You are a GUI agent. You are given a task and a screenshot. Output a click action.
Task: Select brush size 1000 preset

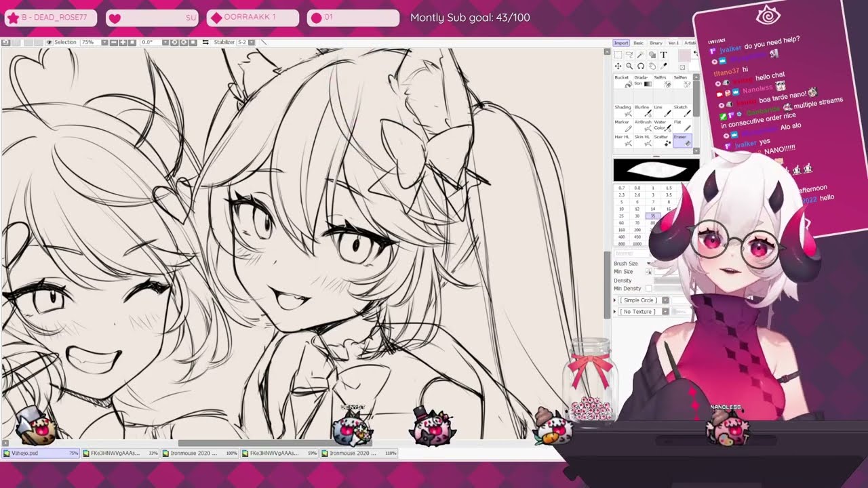pyautogui.click(x=637, y=243)
